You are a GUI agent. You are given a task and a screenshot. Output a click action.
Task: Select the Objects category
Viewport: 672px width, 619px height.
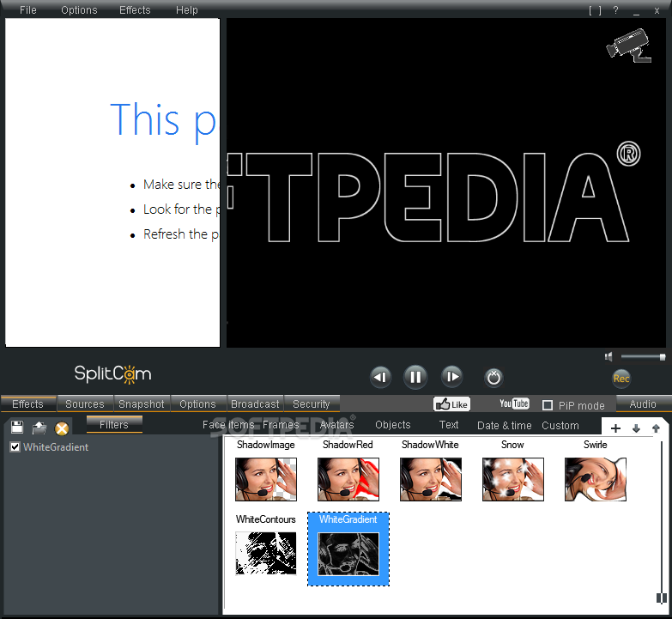(393, 425)
